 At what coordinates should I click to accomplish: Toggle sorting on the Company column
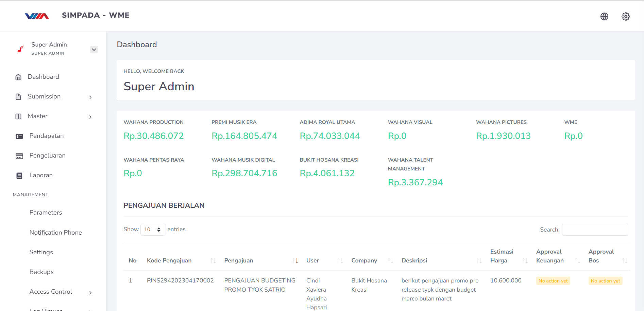point(390,260)
